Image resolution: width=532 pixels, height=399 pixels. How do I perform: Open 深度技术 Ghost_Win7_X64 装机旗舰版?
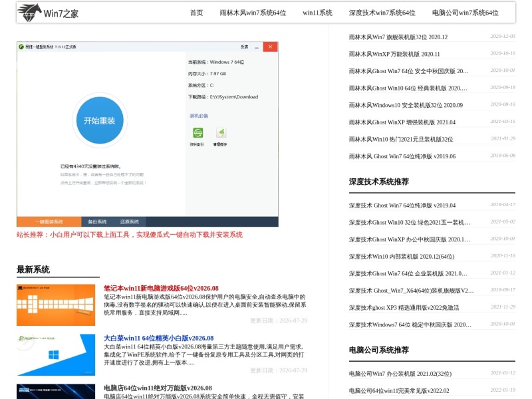click(x=411, y=291)
